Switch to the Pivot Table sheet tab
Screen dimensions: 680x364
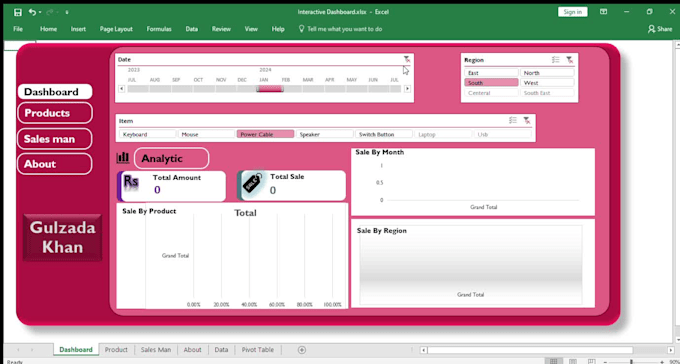point(258,350)
